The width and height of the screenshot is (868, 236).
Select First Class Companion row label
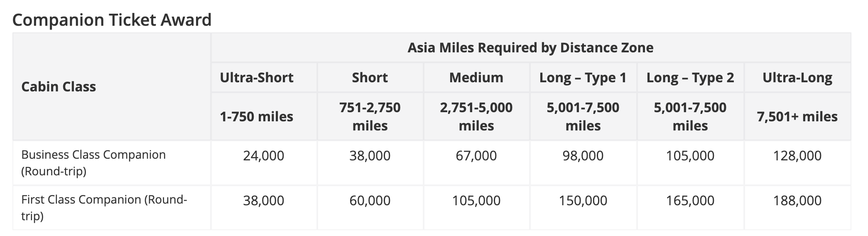(x=104, y=208)
